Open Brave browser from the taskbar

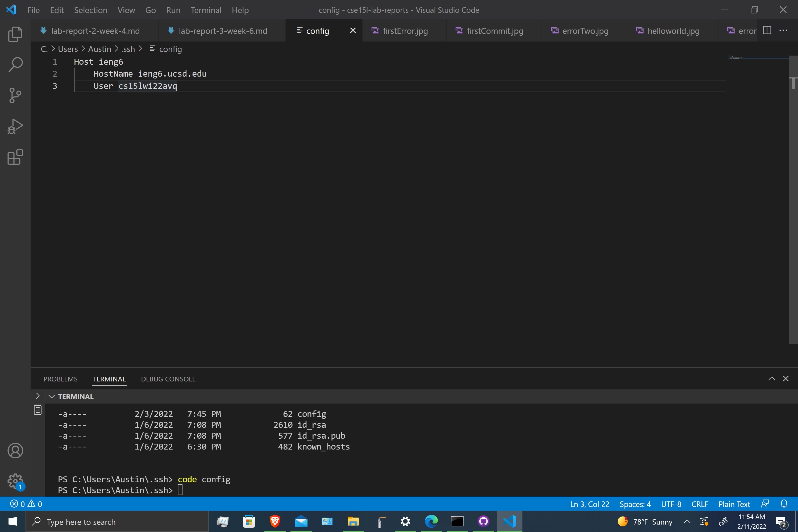click(275, 521)
